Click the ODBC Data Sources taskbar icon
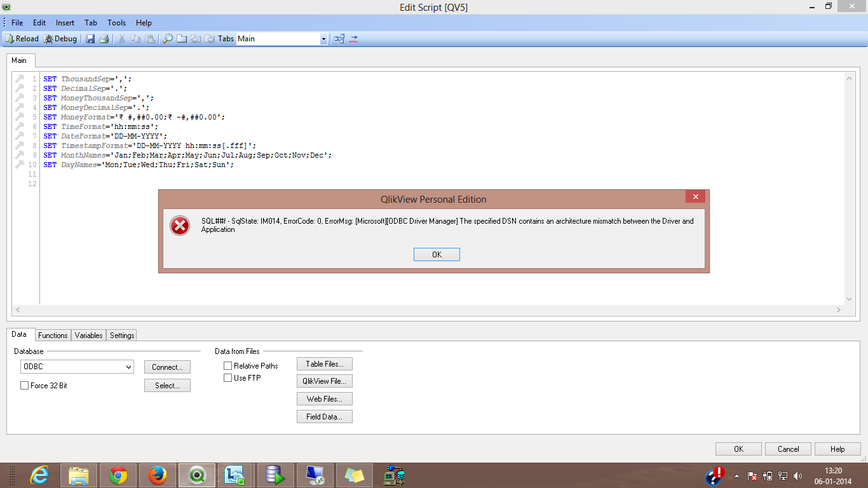The image size is (868, 488). coord(394,475)
